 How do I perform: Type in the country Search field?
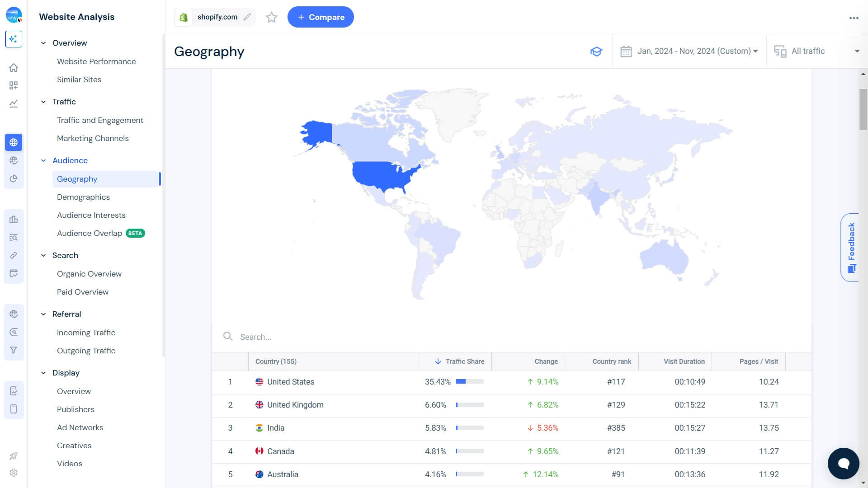316,337
